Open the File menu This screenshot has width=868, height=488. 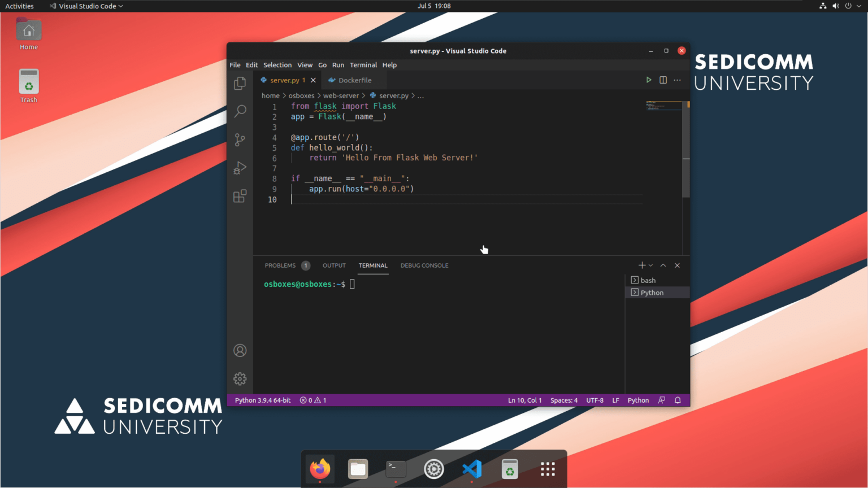(x=235, y=65)
